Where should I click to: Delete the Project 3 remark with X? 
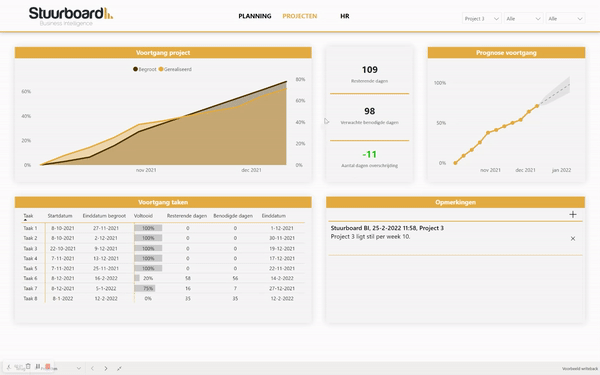pyautogui.click(x=573, y=239)
